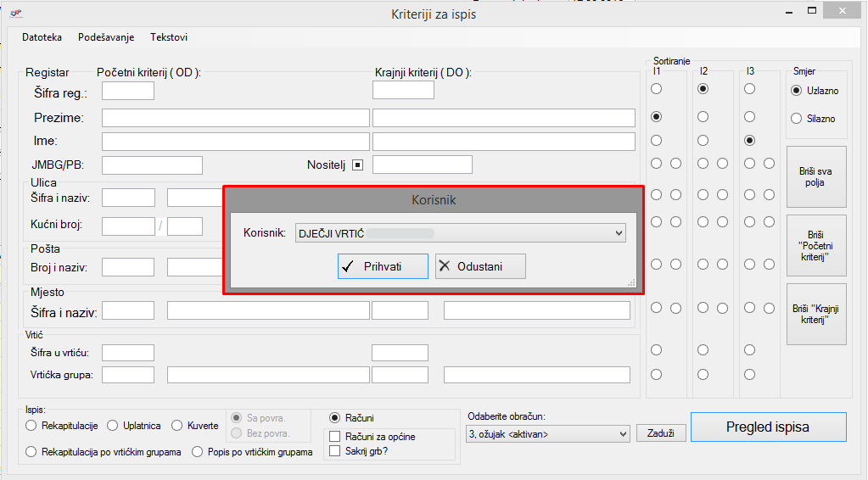Open the Datoteka menu
The image size is (868, 480).
[x=42, y=37]
